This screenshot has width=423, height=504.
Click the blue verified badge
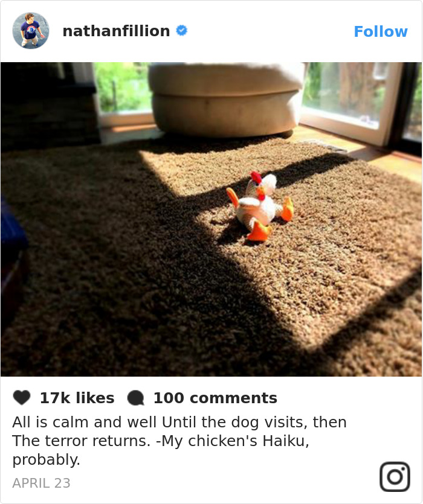(x=182, y=31)
